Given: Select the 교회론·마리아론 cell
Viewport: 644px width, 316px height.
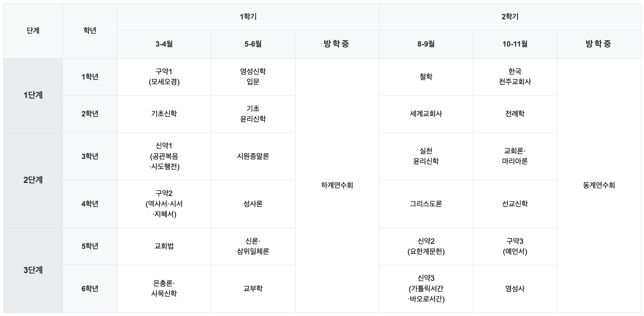Looking at the screenshot, I should pos(515,156).
